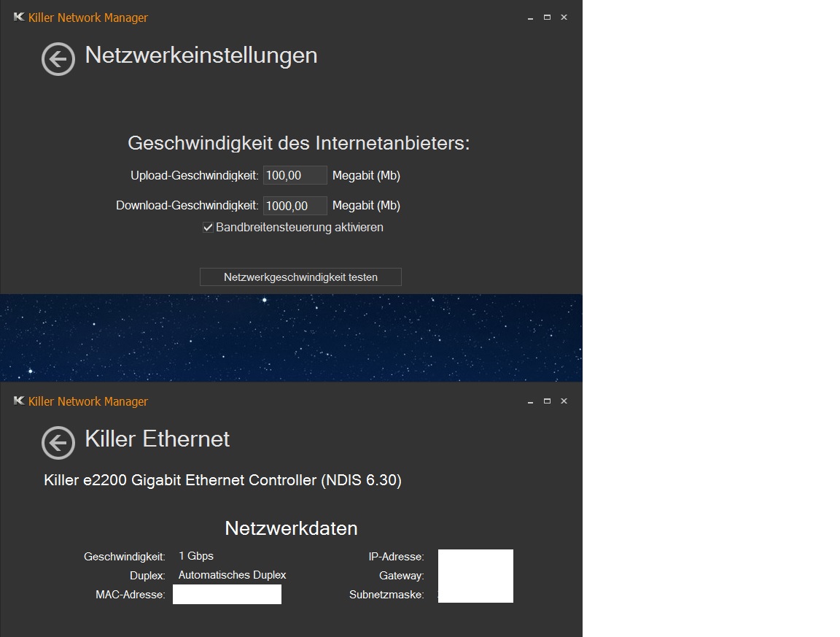Click the Geschwindigkeit des Internetanbieters heading
Viewport: 840px width, 637px height.
pos(299,143)
